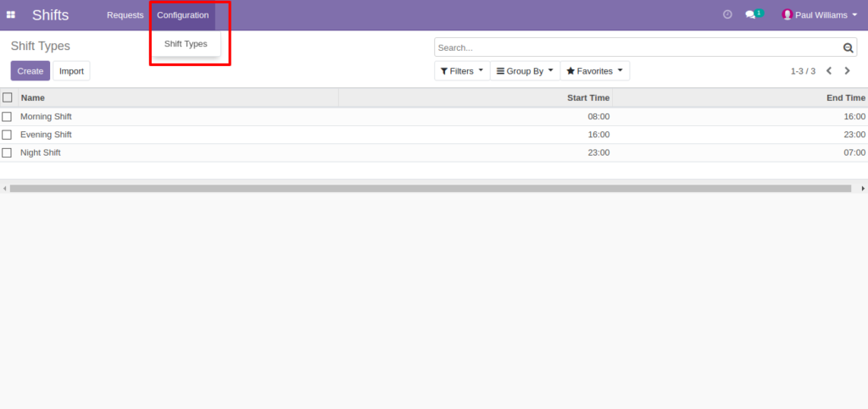Viewport: 868px width, 409px height.
Task: Select Shift Types from Configuration menu
Action: point(186,44)
